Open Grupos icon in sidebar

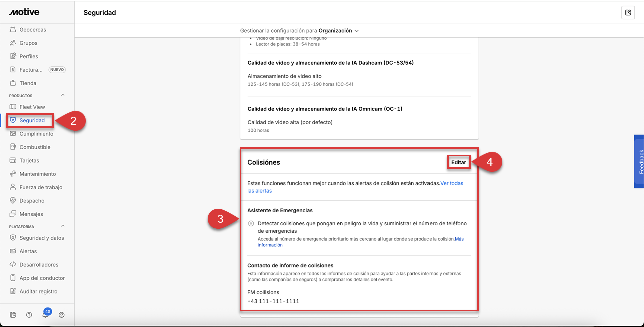click(13, 43)
